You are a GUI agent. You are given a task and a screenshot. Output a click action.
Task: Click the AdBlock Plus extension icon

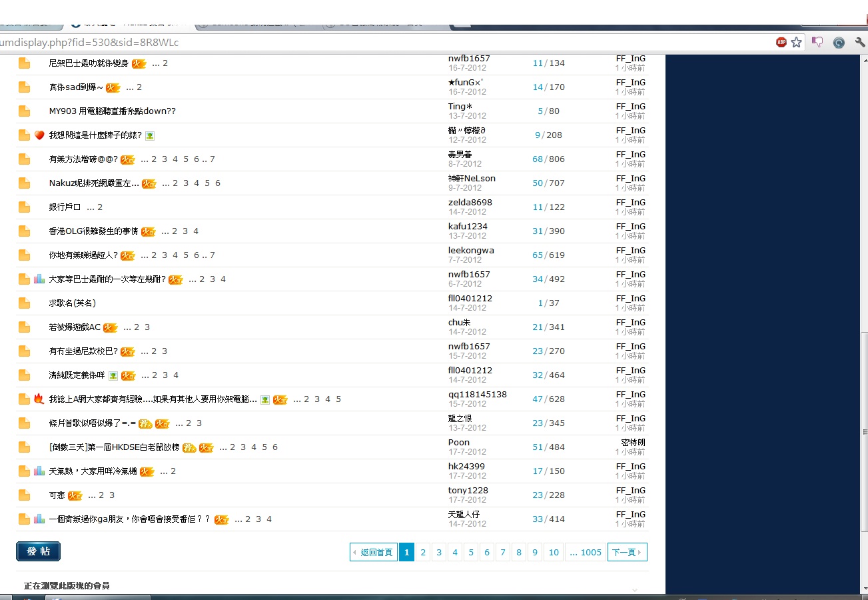(781, 42)
